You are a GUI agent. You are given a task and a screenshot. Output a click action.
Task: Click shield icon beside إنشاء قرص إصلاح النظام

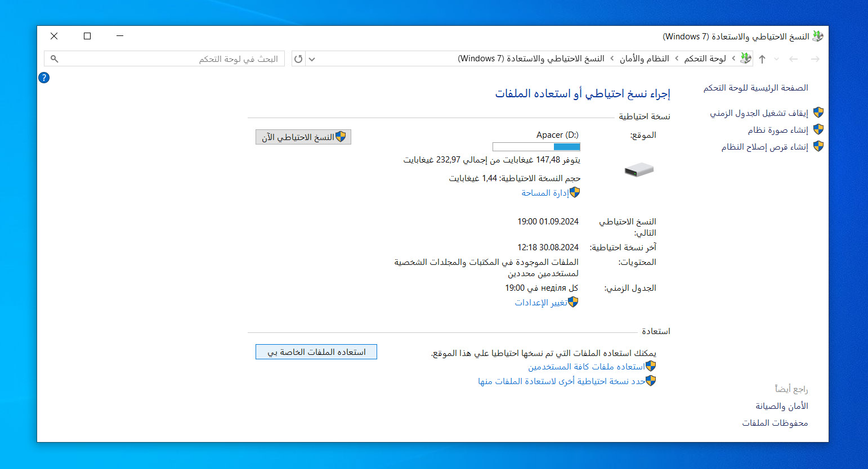coord(818,147)
